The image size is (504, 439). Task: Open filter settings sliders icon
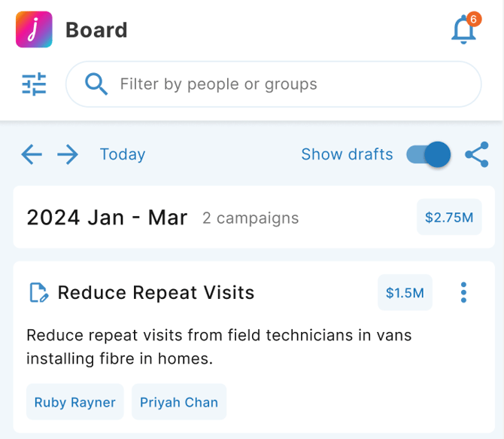[34, 84]
